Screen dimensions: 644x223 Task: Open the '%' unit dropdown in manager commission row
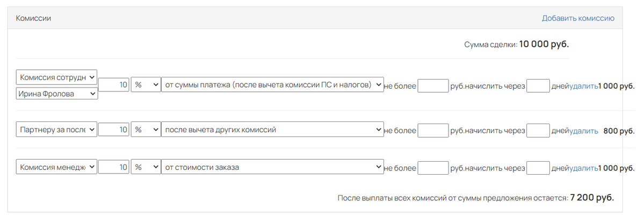click(146, 167)
